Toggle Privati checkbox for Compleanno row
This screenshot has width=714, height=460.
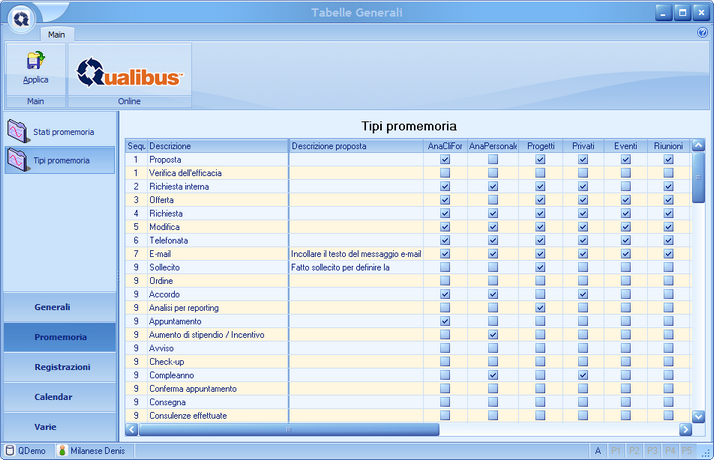(583, 375)
